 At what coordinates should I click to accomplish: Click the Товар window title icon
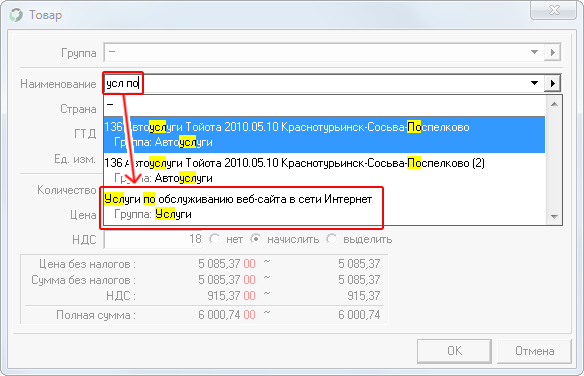(x=16, y=15)
